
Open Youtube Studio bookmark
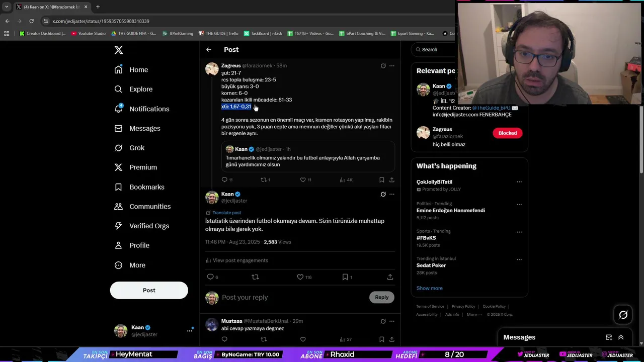pyautogui.click(x=89, y=34)
